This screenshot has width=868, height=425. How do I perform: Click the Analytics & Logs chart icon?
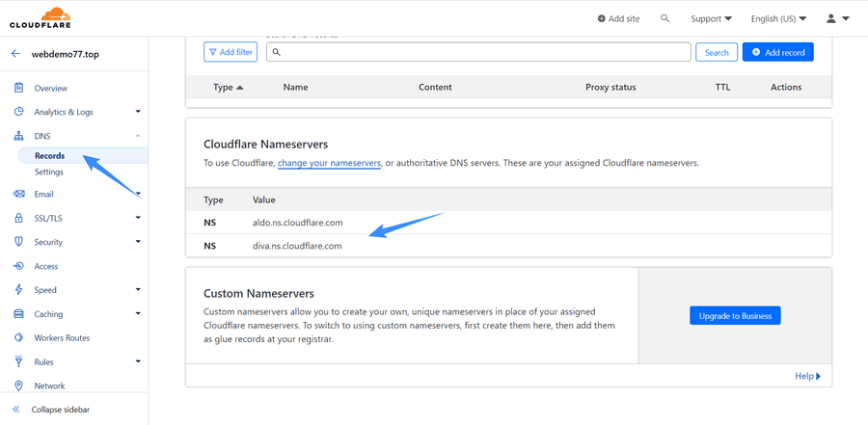19,111
